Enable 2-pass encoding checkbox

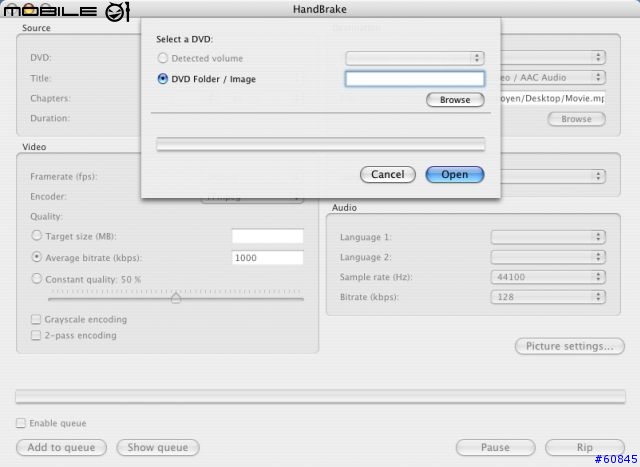tap(36, 335)
